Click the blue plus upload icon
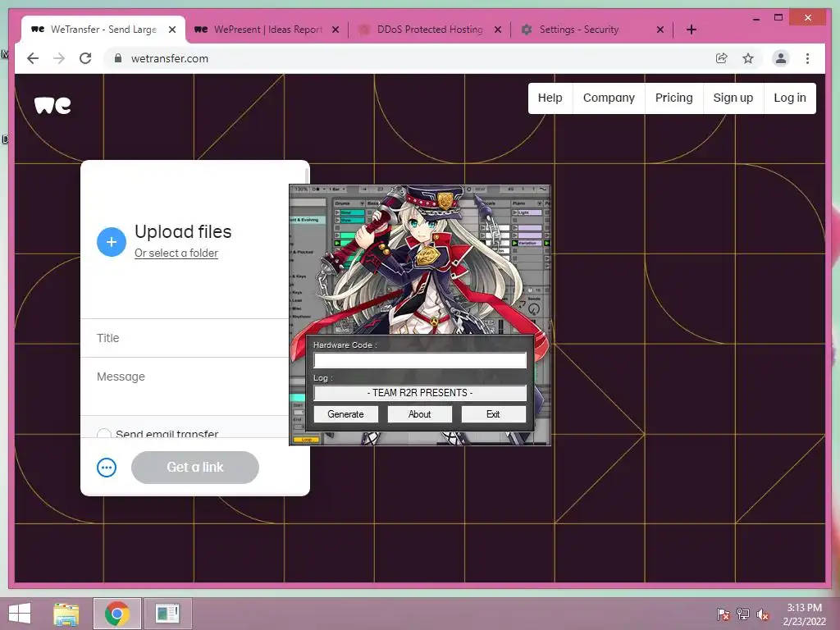Image resolution: width=840 pixels, height=630 pixels. point(112,242)
